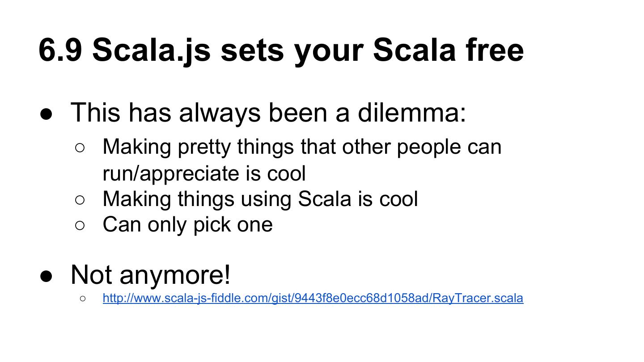This screenshot has height=362, width=644.
Task: Click the "Can only pick one" line
Action: (x=187, y=224)
